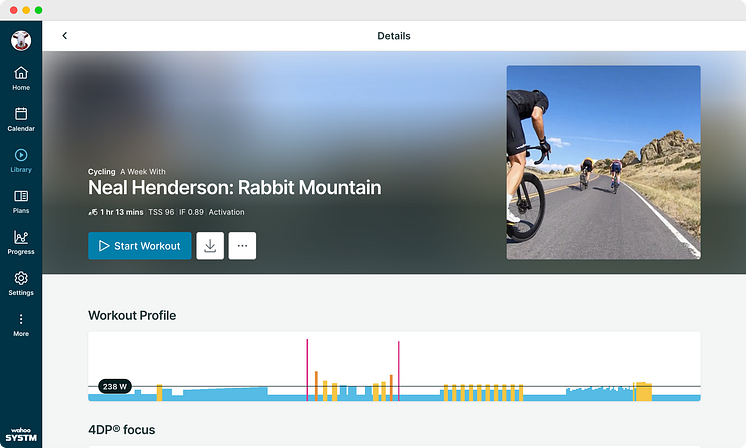Image resolution: width=746 pixels, height=448 pixels.
Task: Click the Wahoo SYSTM logo
Action: pos(21,436)
